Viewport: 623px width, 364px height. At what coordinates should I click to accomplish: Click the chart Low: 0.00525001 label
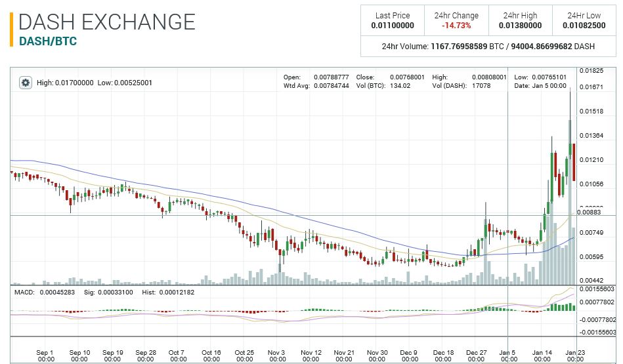[125, 83]
